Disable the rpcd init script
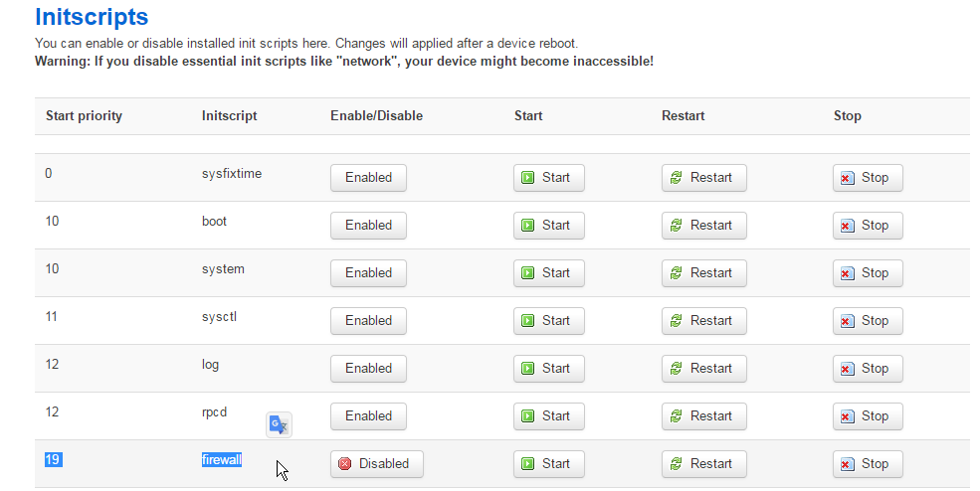Screen dimensions: 980x491 (368, 416)
